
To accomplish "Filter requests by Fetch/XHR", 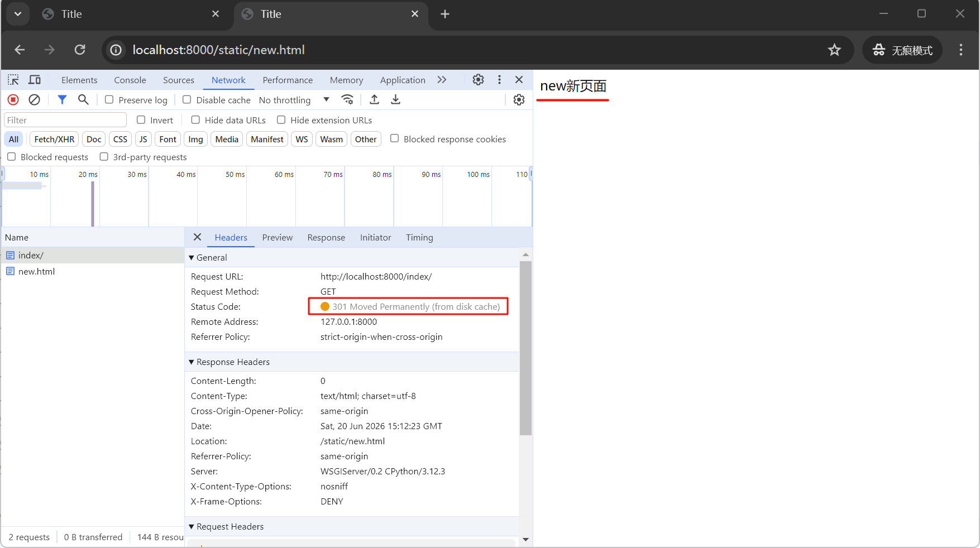I will 54,139.
